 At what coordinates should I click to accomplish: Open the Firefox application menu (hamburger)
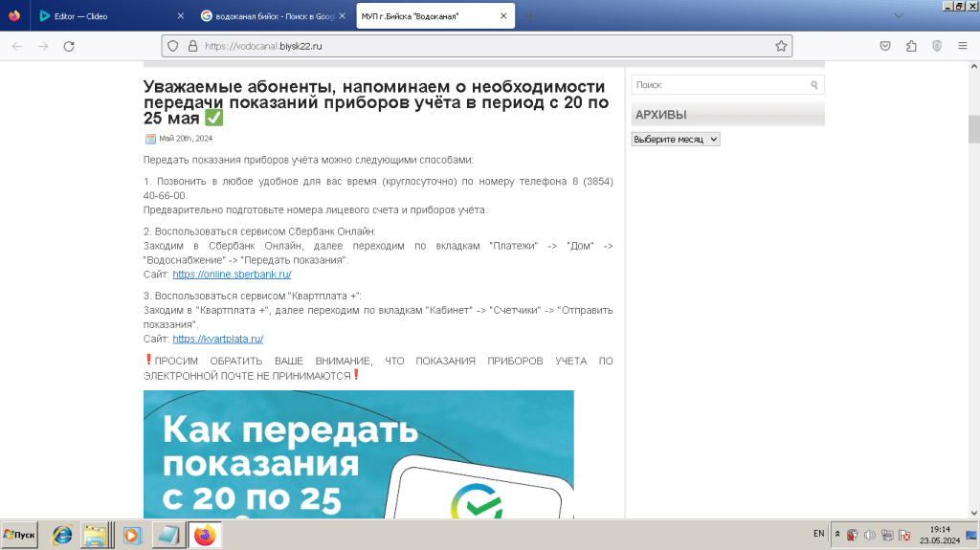(x=963, y=46)
